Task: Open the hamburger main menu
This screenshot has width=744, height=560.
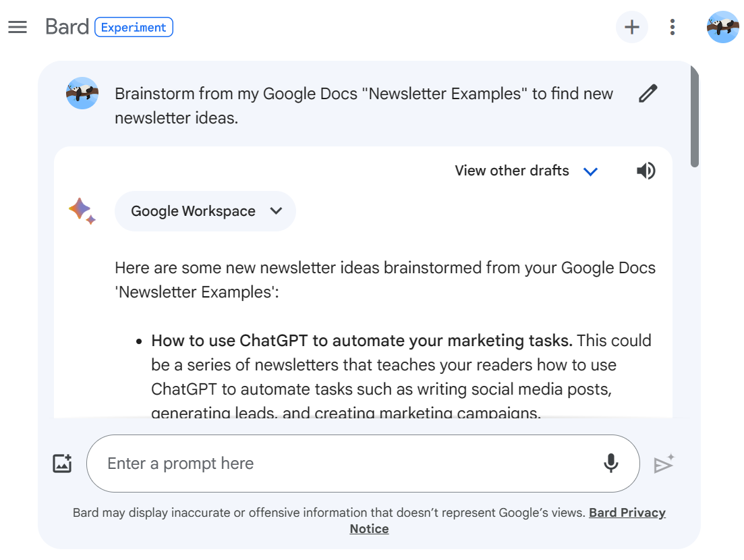Action: tap(18, 27)
